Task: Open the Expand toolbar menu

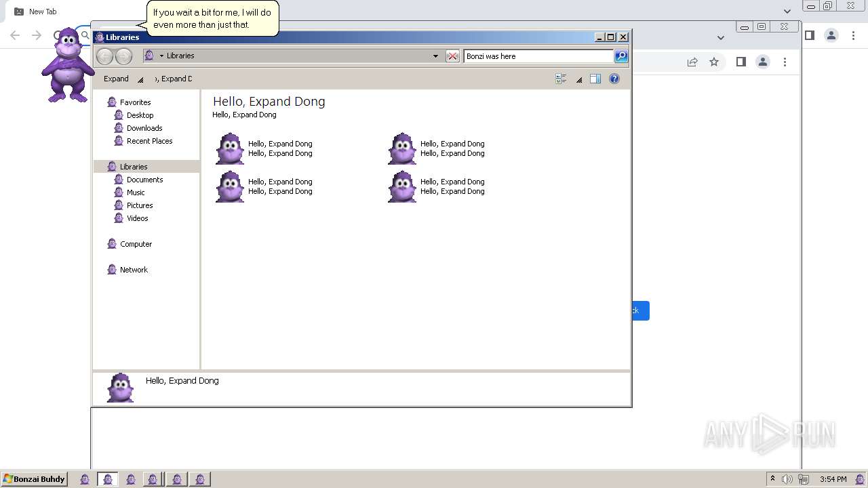Action: [116, 79]
